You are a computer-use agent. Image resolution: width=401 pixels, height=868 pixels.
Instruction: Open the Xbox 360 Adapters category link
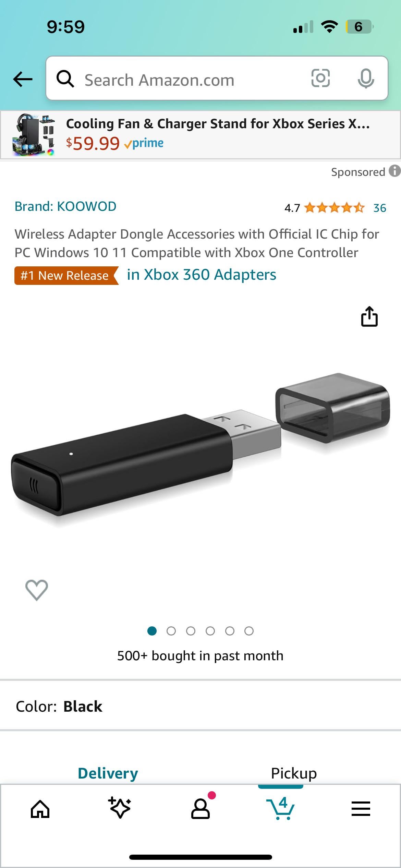[202, 275]
